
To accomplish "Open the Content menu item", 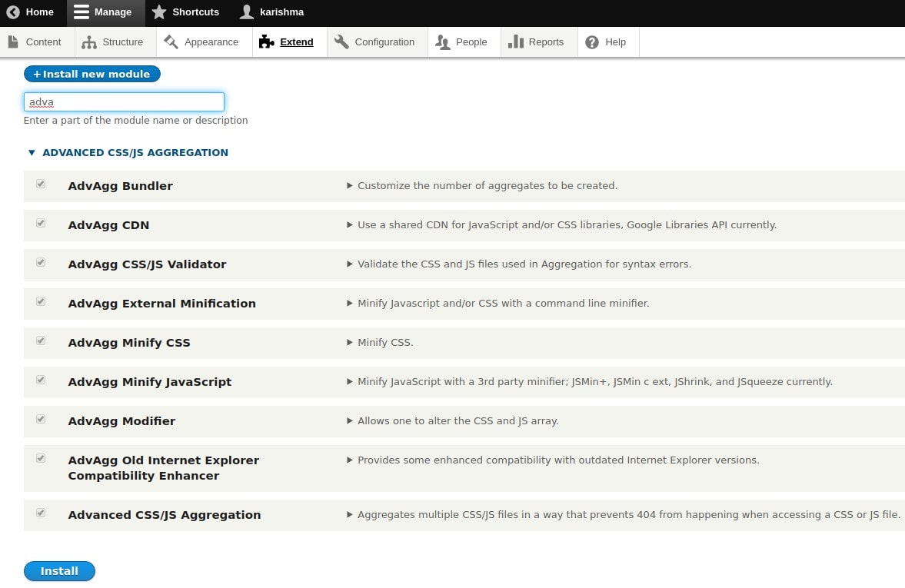I will 37,42.
